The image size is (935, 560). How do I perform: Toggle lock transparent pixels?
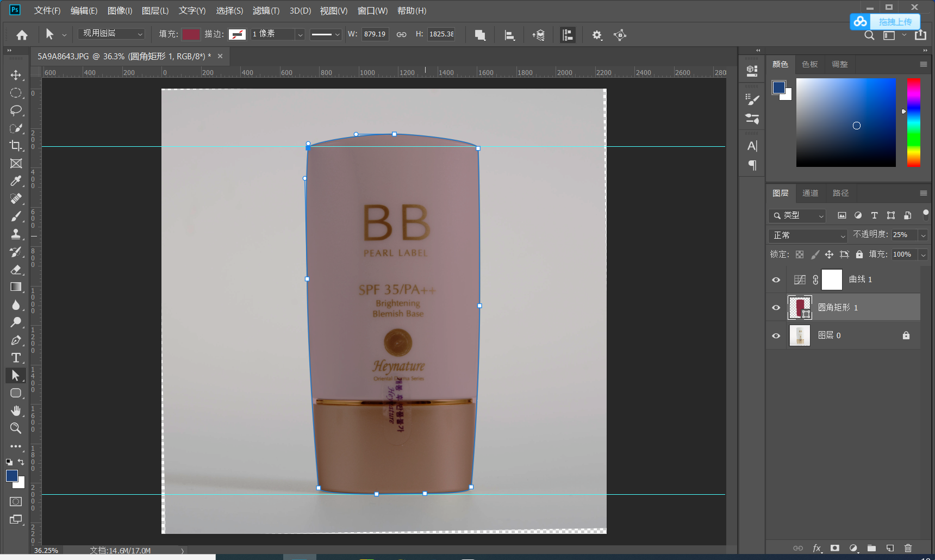800,254
